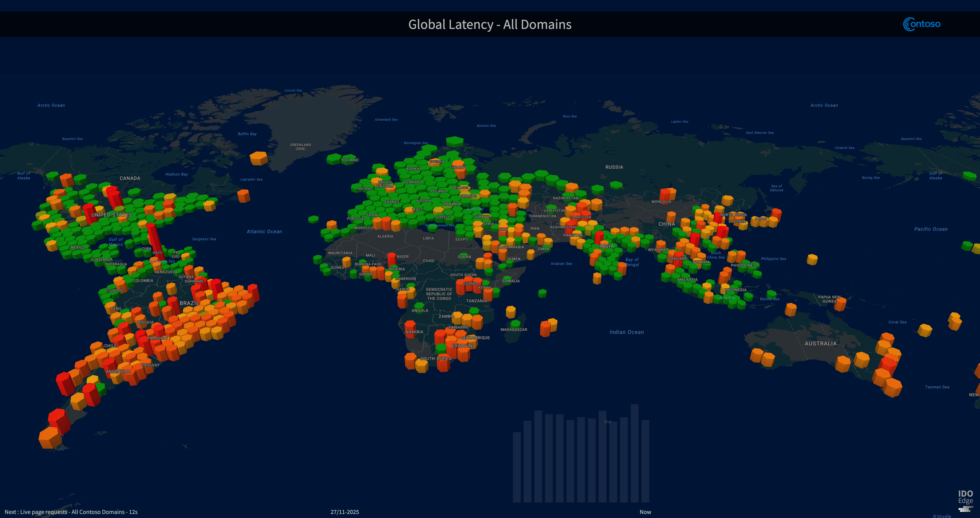Click the CHINA map label
This screenshot has width=980, height=518.
pyautogui.click(x=666, y=224)
